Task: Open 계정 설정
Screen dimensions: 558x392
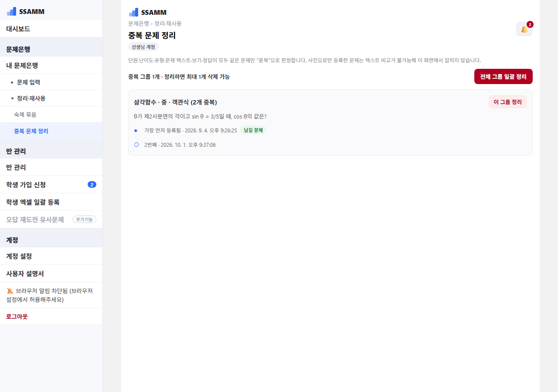Action: (x=51, y=256)
